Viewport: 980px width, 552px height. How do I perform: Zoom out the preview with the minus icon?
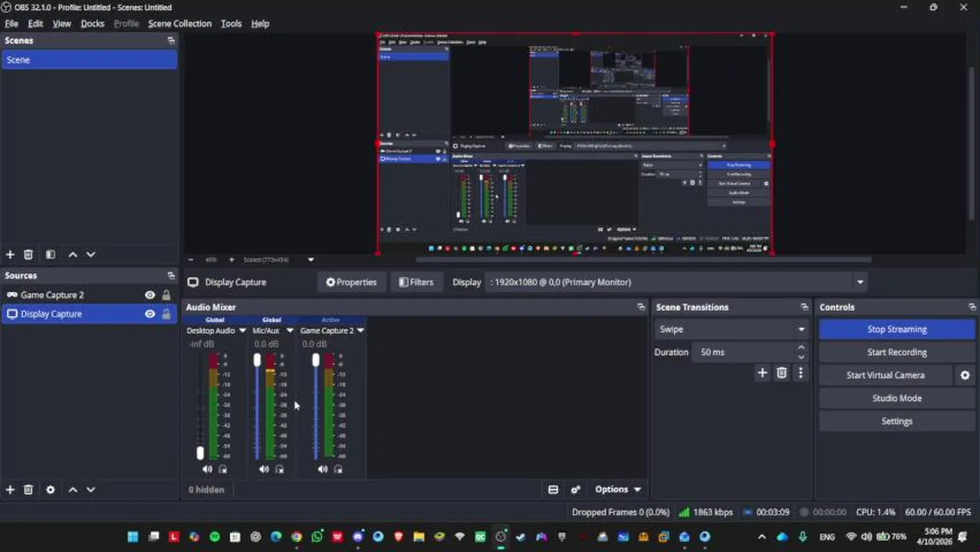click(191, 260)
